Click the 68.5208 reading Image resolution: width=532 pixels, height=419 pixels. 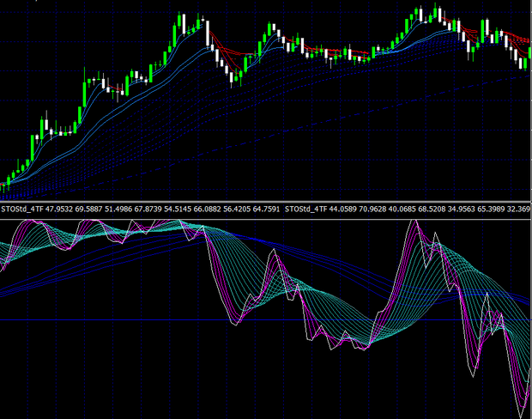pyautogui.click(x=432, y=209)
